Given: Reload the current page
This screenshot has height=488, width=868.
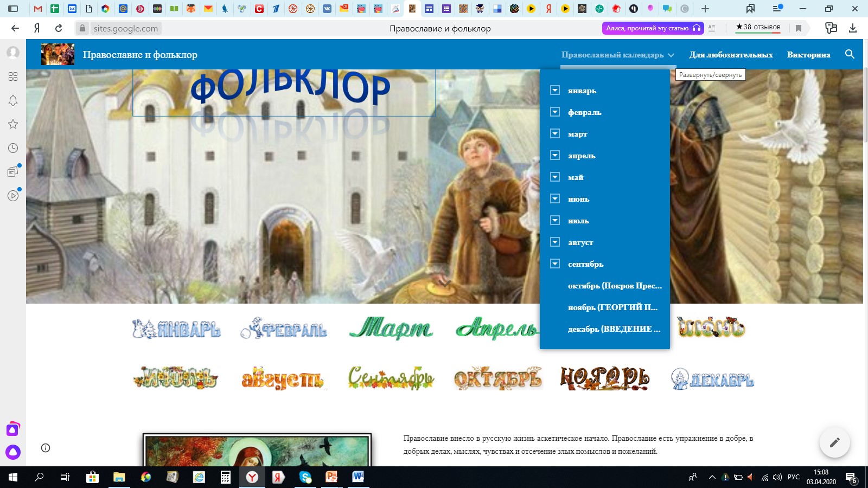Looking at the screenshot, I should [x=59, y=28].
